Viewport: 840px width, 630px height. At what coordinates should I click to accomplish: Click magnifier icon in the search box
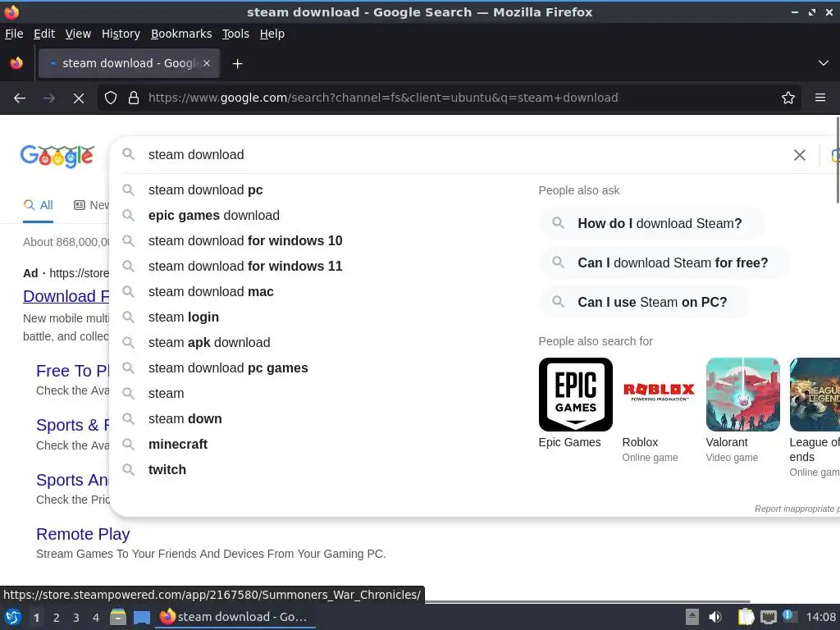[128, 154]
